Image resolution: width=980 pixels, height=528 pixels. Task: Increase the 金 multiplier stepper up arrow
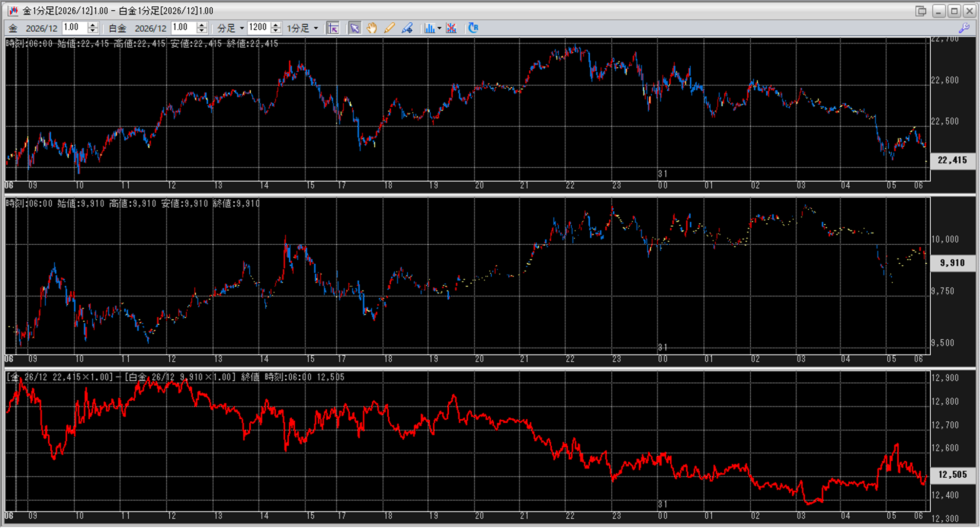[93, 25]
